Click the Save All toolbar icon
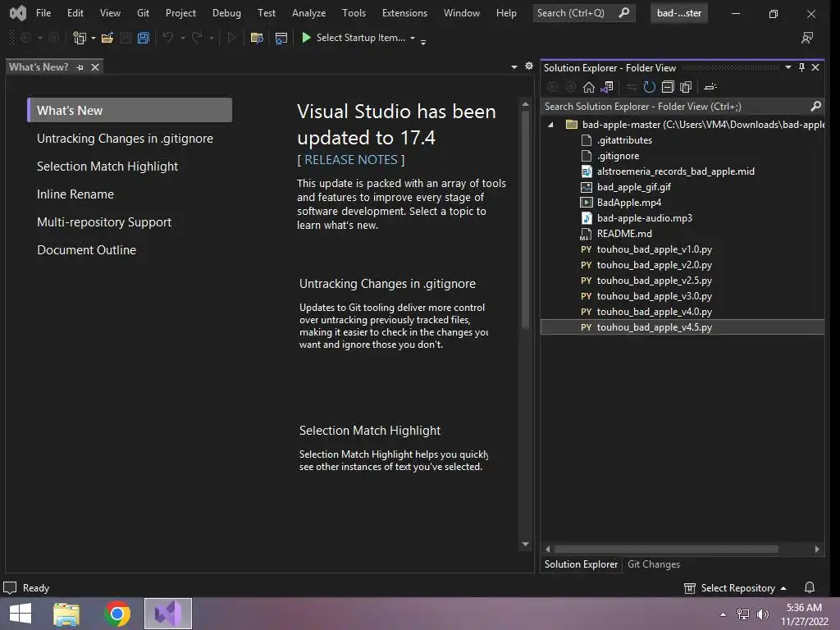The height and width of the screenshot is (630, 840). [x=143, y=38]
